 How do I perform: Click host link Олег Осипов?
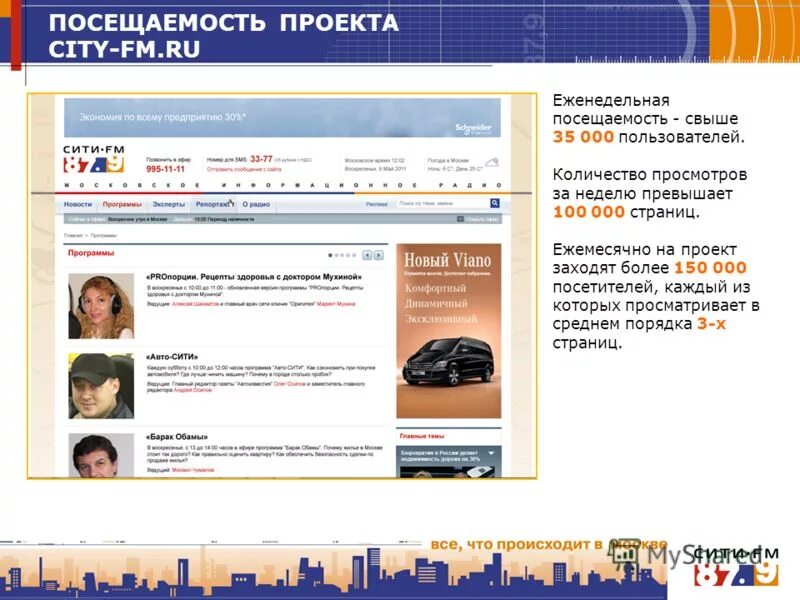click(289, 384)
